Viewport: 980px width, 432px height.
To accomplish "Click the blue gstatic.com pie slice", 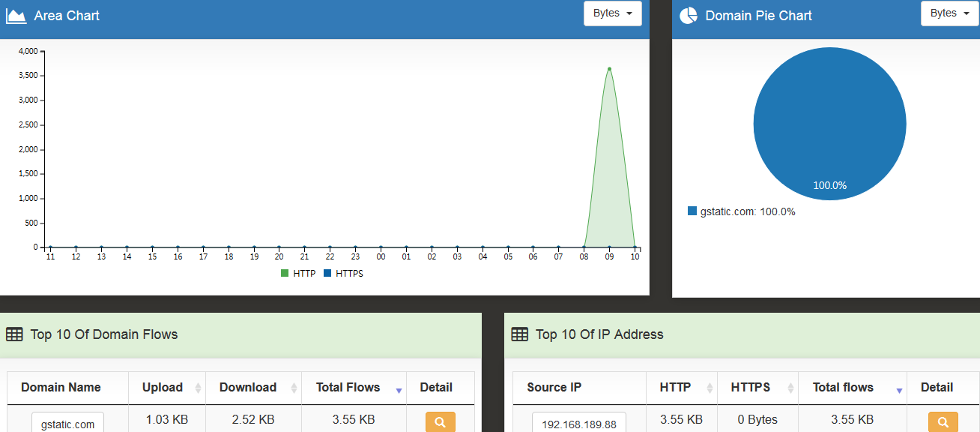I will point(829,120).
